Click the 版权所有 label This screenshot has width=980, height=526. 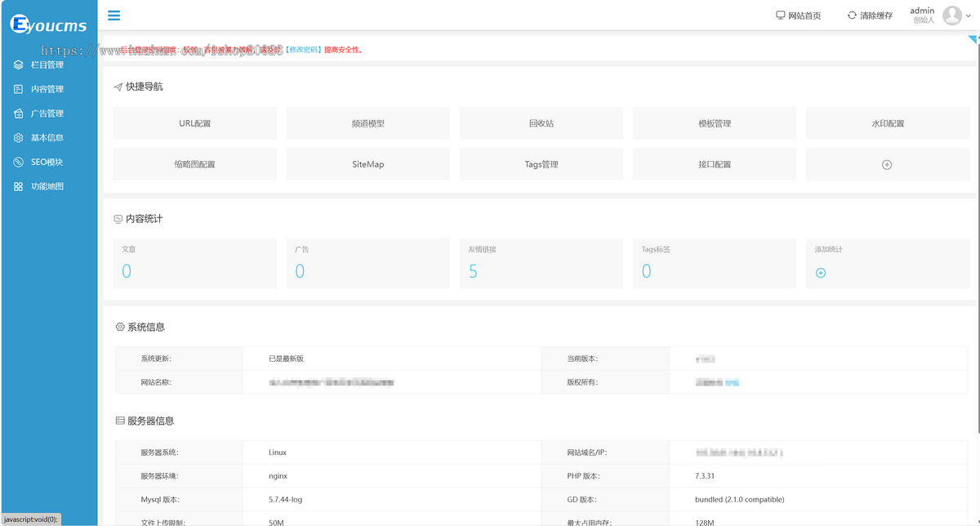(582, 381)
